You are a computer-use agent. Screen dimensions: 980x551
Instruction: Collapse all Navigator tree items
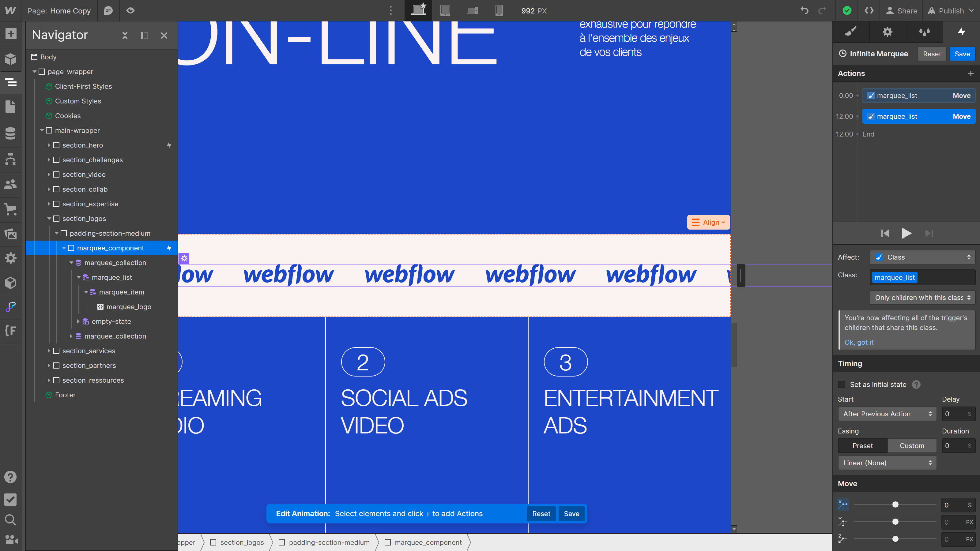(125, 36)
